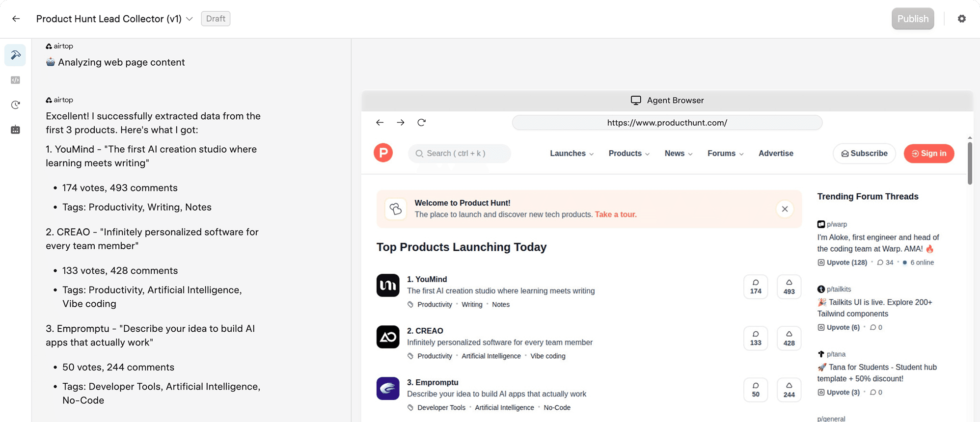980x422 pixels.
Task: Click the browser URL address bar
Action: click(x=667, y=123)
